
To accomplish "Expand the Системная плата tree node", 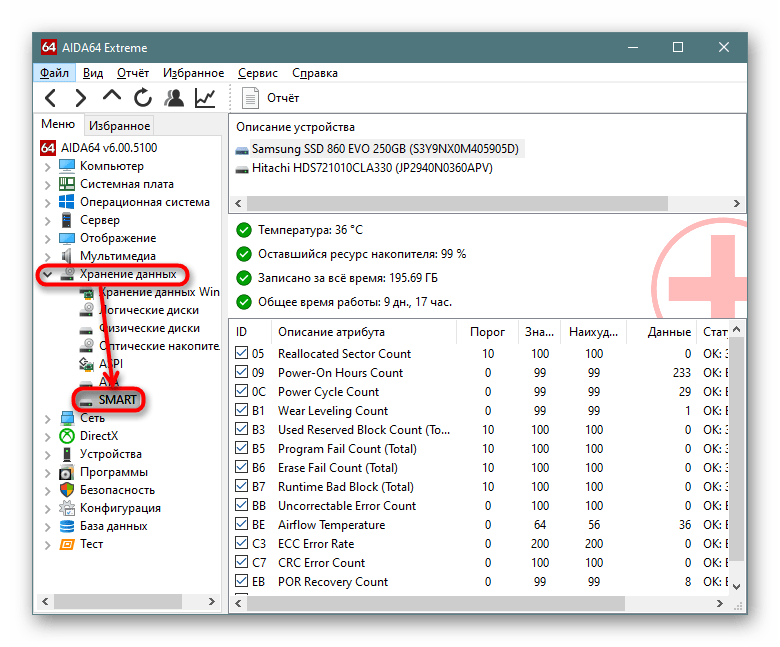I will pos(47,185).
